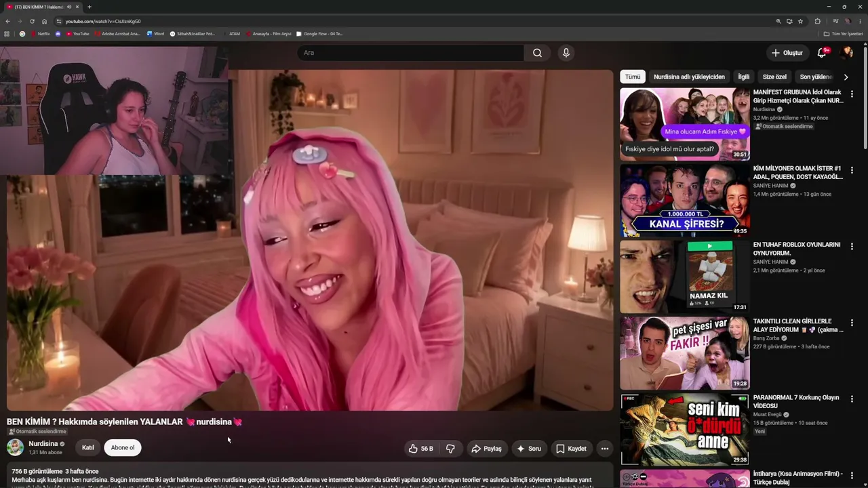Open the browser extensions puzzle icon
The width and height of the screenshot is (868, 488).
coord(817,21)
